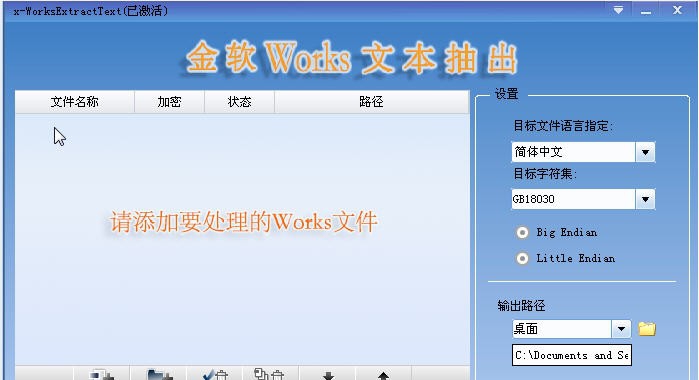Screen dimensions: 699x380
Task: Click the 目标文件语言指定 label
Action: [563, 126]
